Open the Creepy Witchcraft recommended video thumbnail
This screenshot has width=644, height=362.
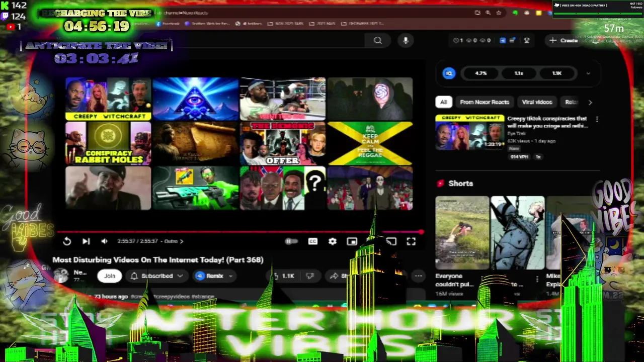pyautogui.click(x=470, y=132)
